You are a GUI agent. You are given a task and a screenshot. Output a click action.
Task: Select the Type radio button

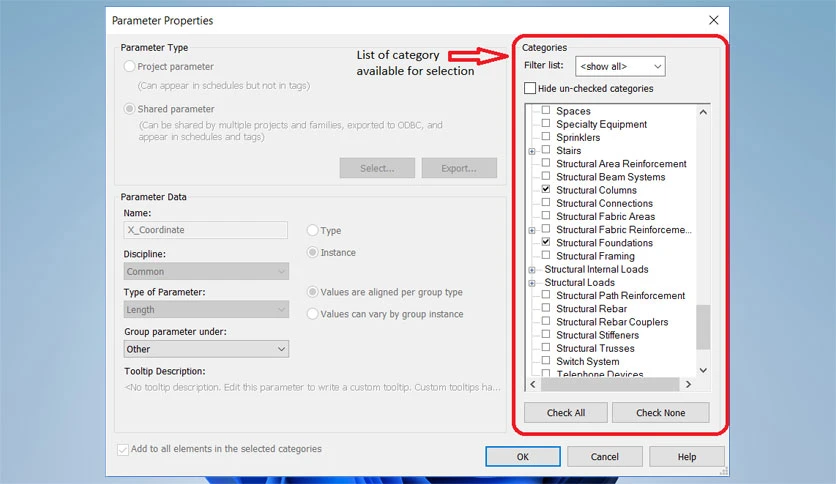click(x=312, y=230)
